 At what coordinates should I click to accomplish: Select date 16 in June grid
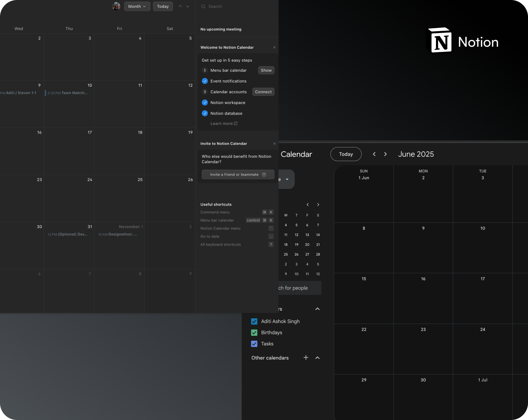click(x=423, y=279)
